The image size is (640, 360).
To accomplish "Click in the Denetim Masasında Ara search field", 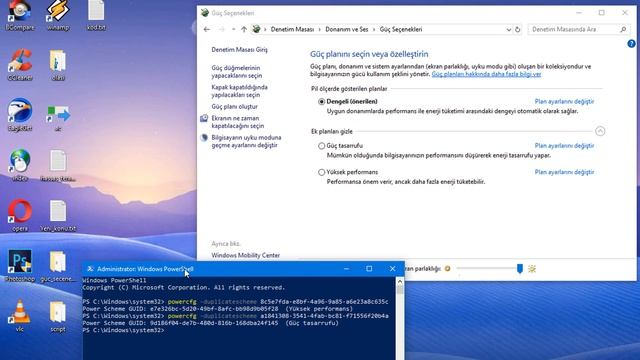I will (x=573, y=29).
